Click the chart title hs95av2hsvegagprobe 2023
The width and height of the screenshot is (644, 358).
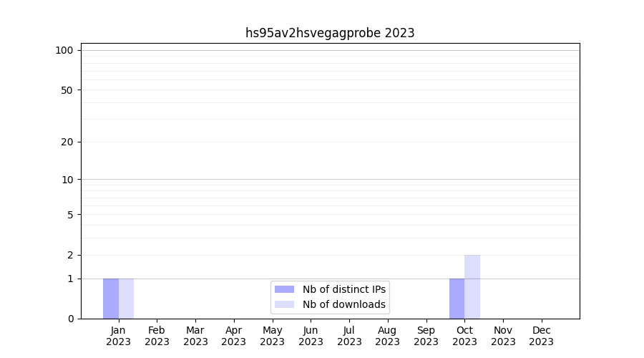(330, 33)
